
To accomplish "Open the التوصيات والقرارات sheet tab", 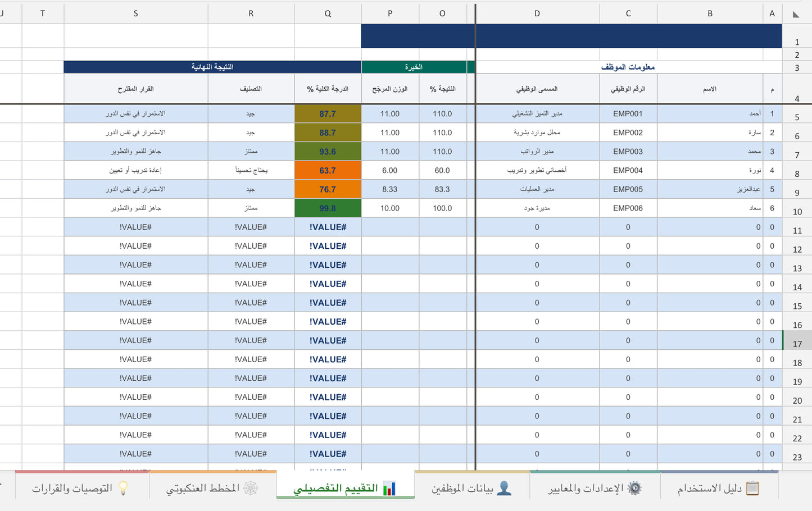I will coord(81,488).
